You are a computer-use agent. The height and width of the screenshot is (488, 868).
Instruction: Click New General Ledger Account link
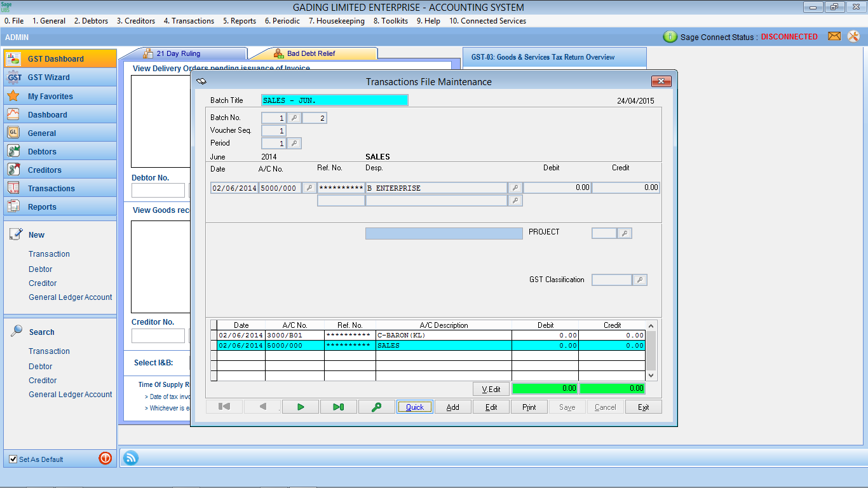(70, 297)
